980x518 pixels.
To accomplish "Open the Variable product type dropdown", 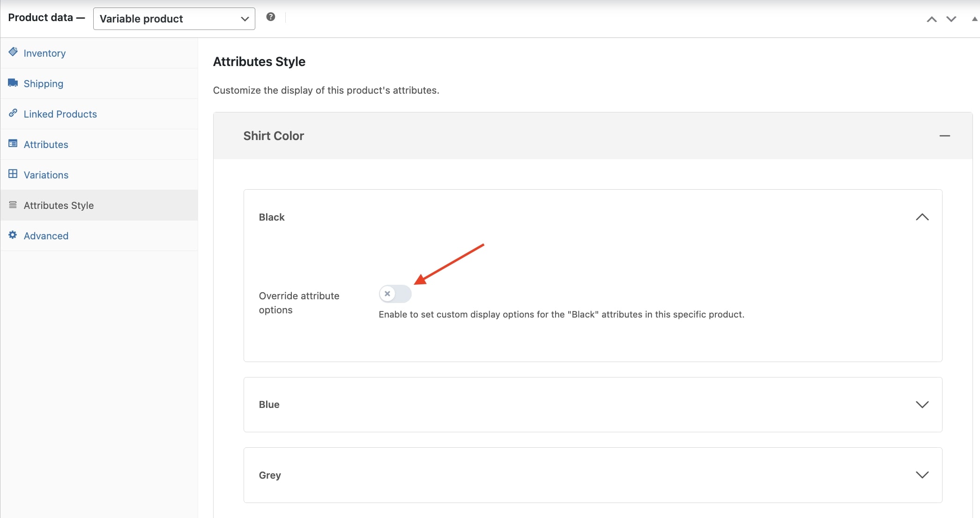I will pos(174,19).
